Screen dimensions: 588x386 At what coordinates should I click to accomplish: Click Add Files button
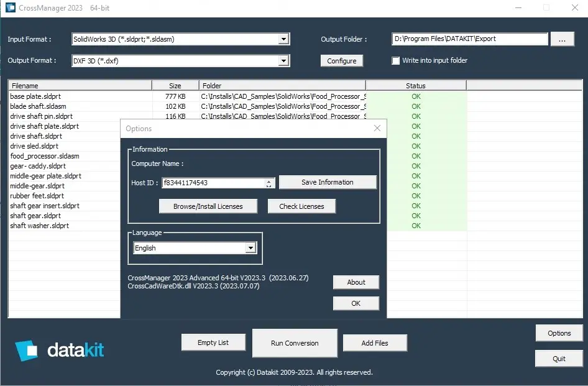(x=375, y=343)
